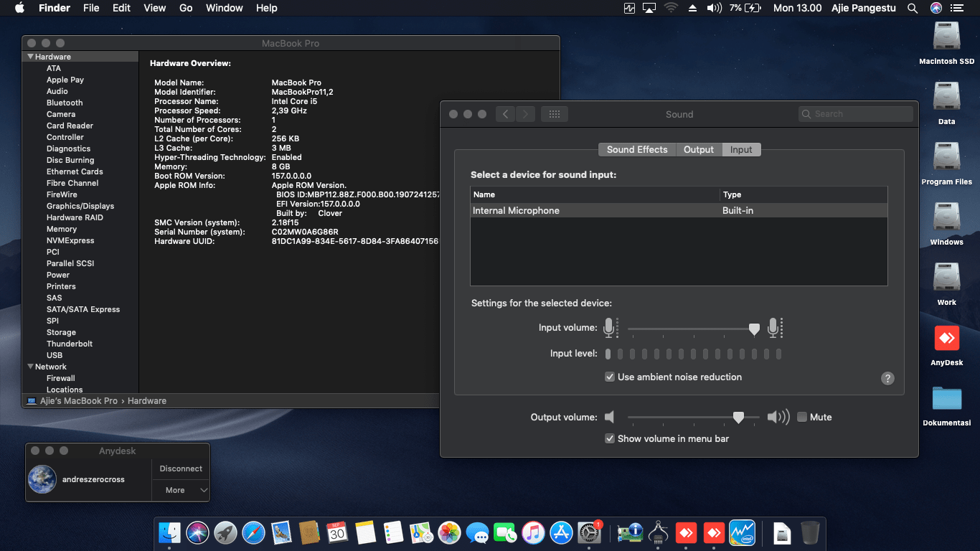
Task: Open Intel Power Gadget in dock
Action: point(742,532)
